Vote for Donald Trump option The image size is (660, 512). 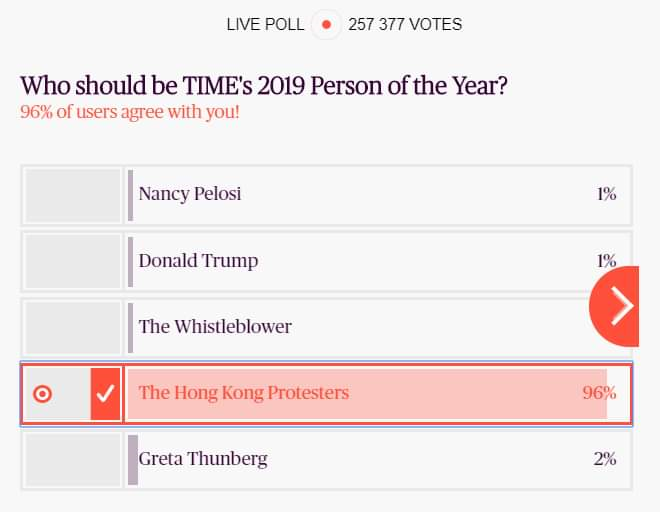coord(326,261)
